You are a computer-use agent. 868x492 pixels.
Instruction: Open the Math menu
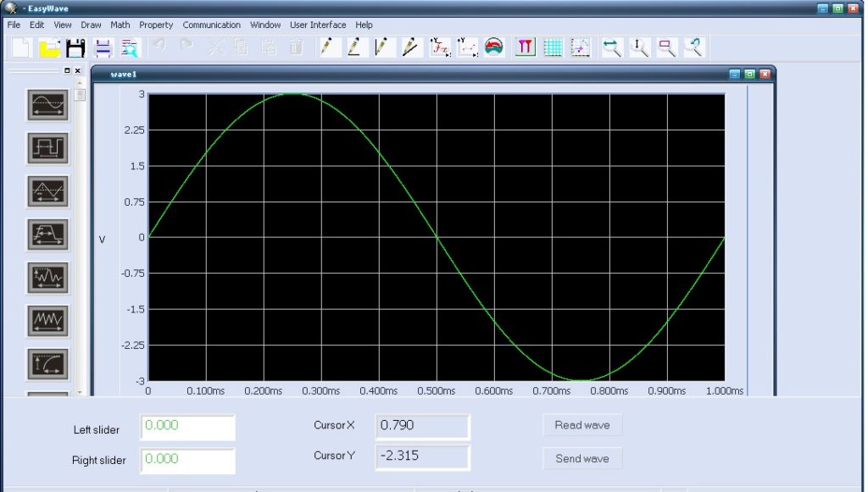120,25
